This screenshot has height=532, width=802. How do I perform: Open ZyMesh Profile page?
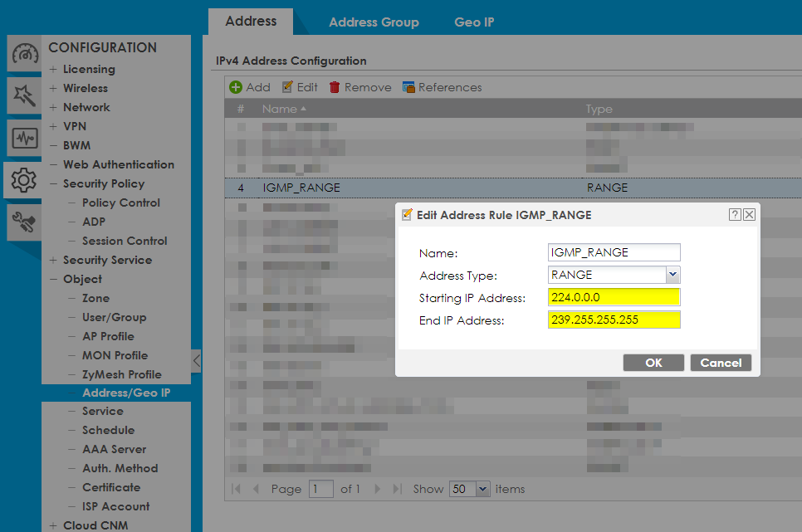coord(122,375)
